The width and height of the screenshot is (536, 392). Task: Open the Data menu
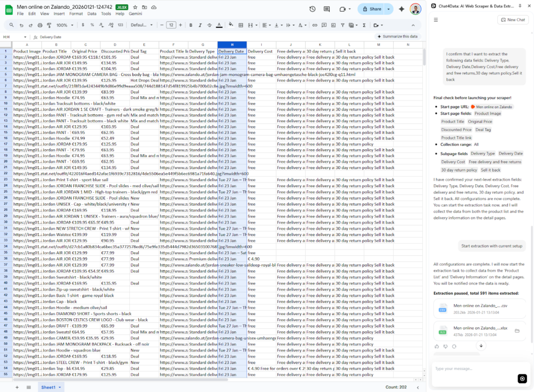pos(92,14)
